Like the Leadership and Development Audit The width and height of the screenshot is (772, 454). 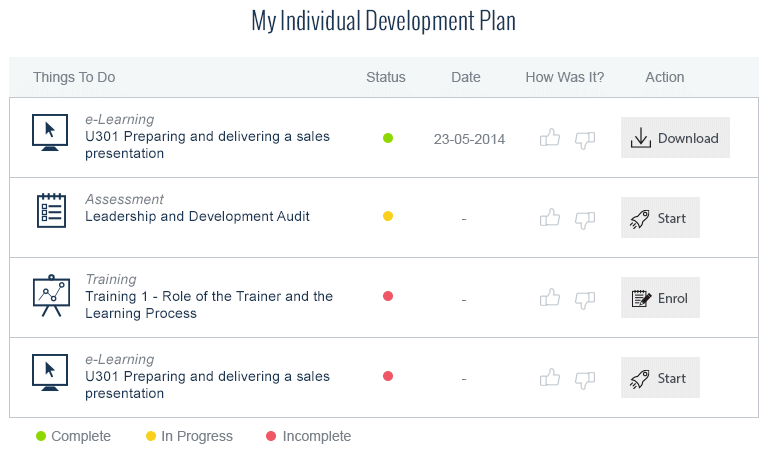click(x=550, y=217)
